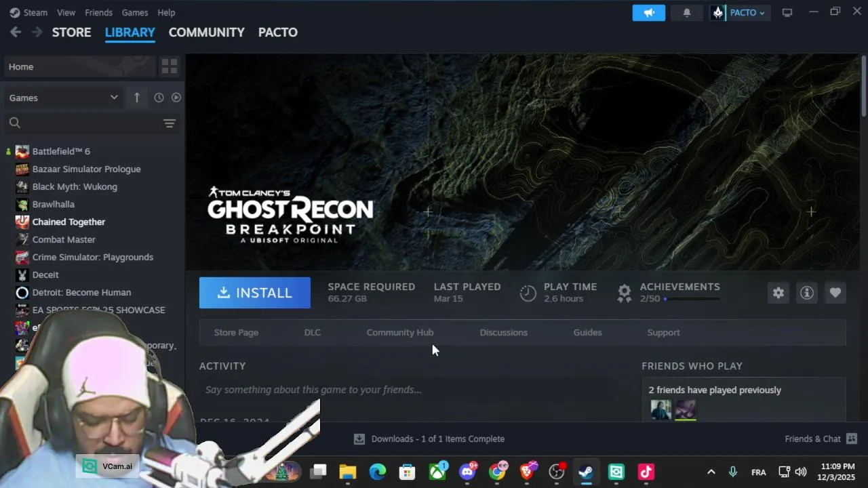This screenshot has height=488, width=868.
Task: Click the library search magnifier icon
Action: click(x=15, y=123)
